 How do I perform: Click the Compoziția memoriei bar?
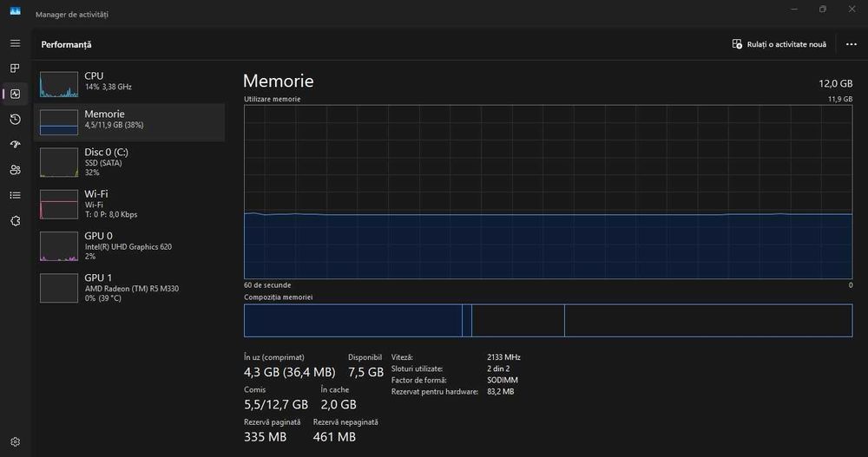coord(548,320)
